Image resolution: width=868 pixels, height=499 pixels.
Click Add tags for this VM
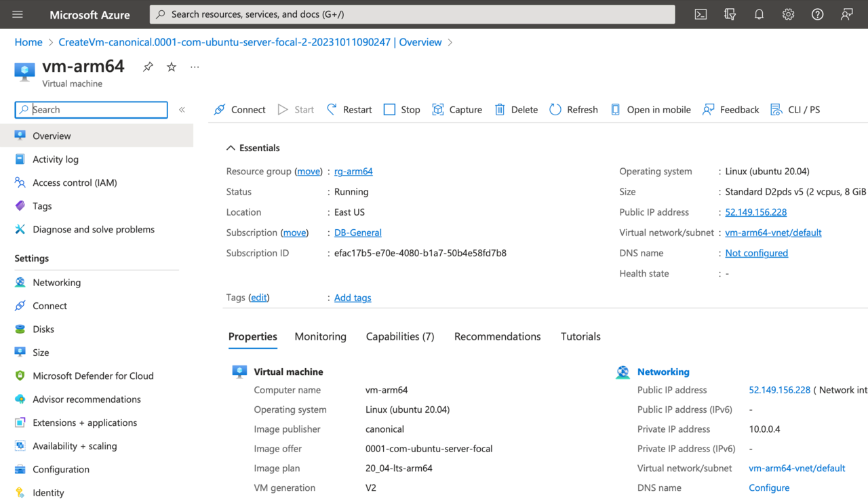point(352,298)
